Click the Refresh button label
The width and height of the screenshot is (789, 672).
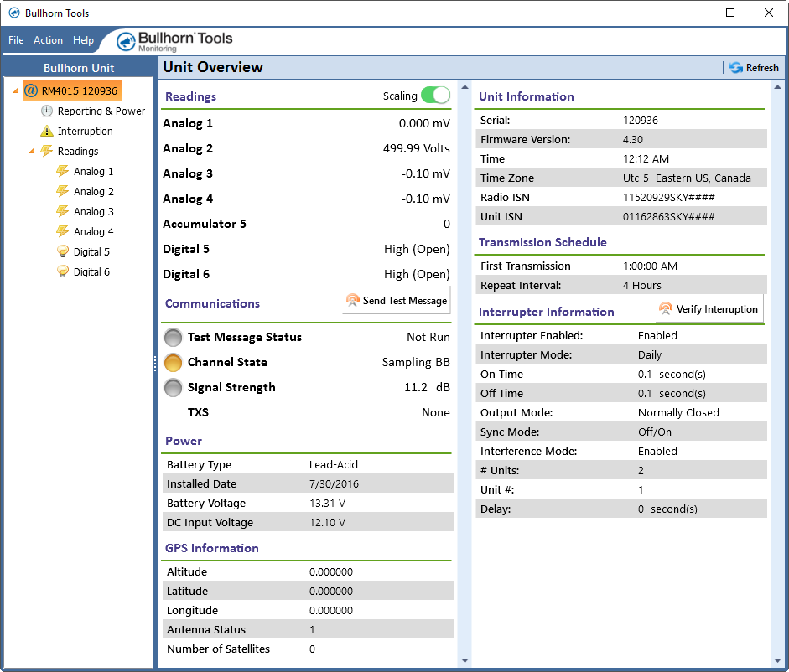[x=762, y=67]
